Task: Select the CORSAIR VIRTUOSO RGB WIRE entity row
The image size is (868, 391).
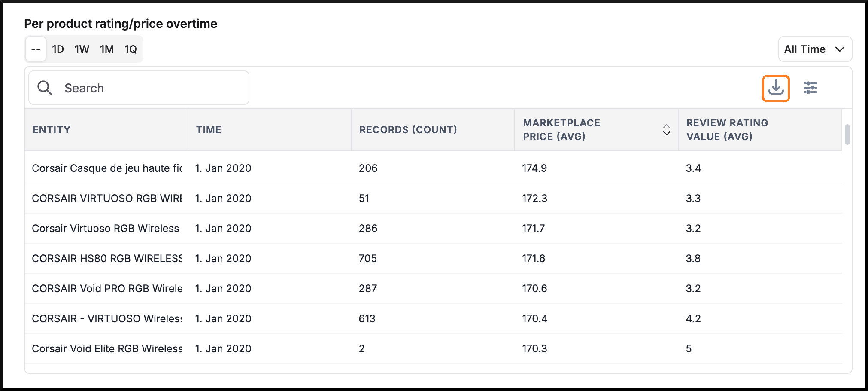Action: pos(107,198)
